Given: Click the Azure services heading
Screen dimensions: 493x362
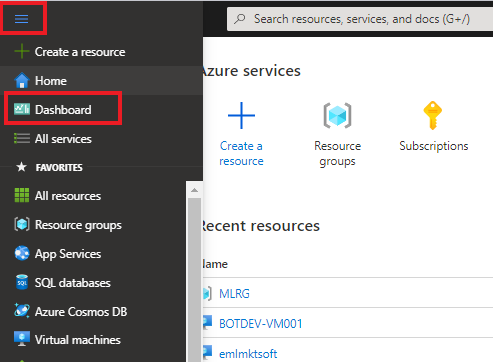Looking at the screenshot, I should 251,71.
